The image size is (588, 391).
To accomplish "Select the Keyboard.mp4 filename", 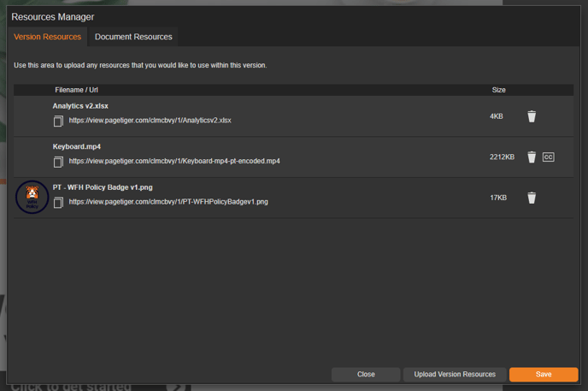I will pyautogui.click(x=76, y=146).
